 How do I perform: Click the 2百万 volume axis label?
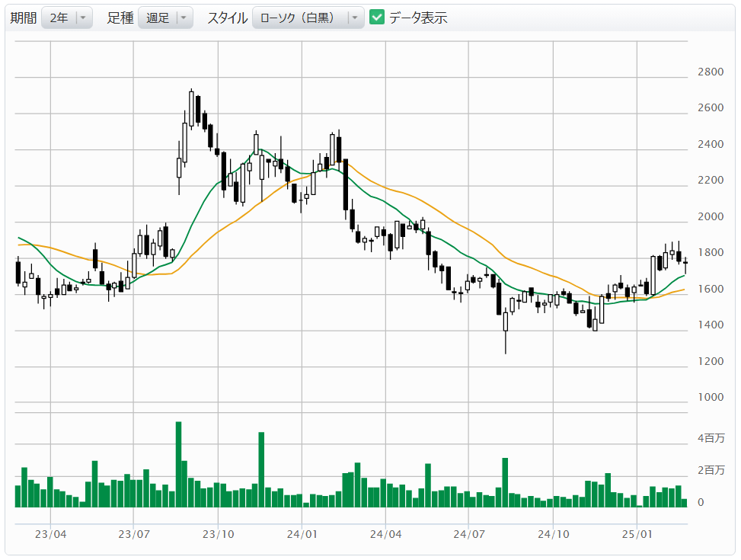coord(711,469)
